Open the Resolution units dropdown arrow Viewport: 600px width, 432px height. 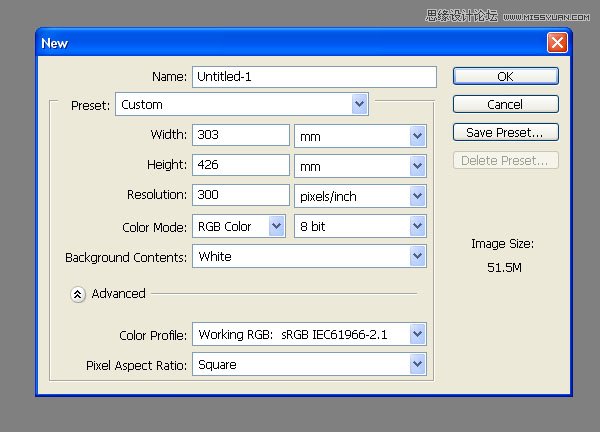(x=417, y=196)
